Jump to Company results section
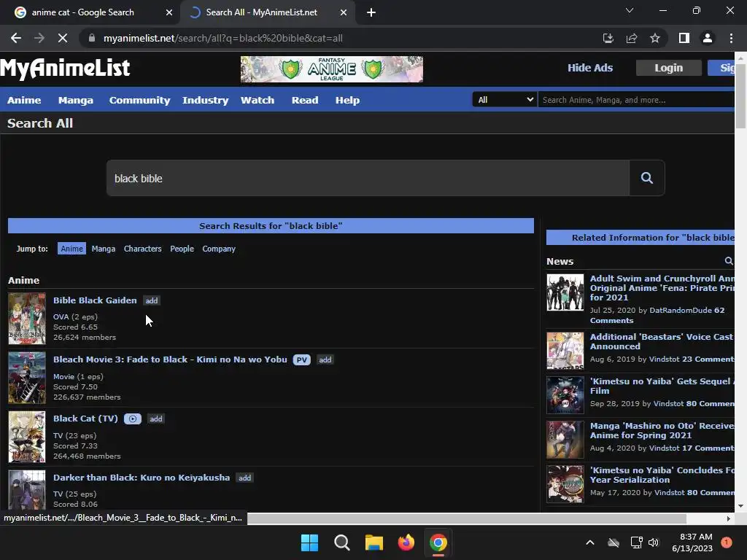The image size is (747, 560). tap(219, 249)
